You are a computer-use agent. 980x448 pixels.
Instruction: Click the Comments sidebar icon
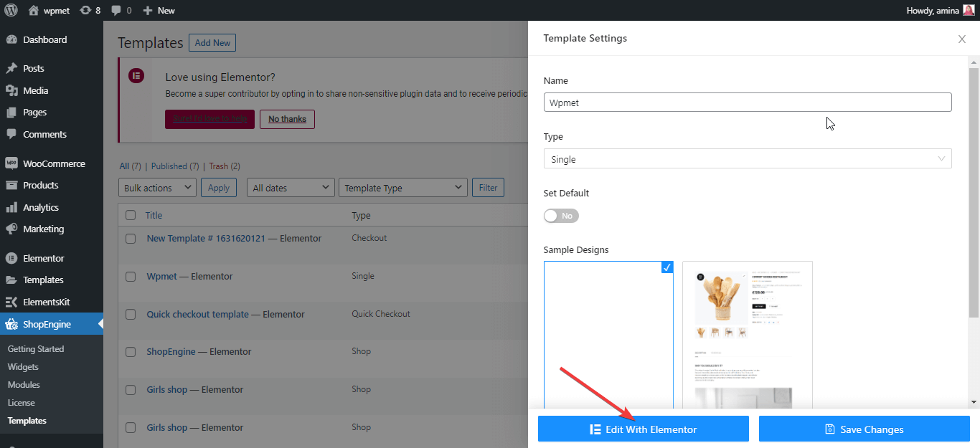11,134
